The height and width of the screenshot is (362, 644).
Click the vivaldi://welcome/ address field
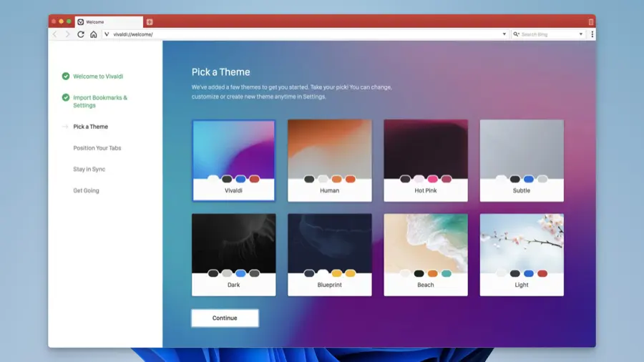(306, 34)
